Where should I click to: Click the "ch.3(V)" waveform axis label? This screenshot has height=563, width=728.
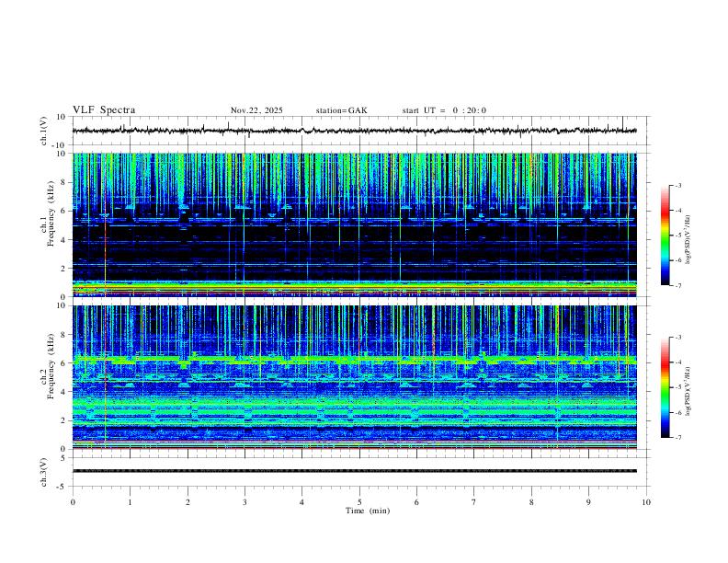click(x=43, y=472)
